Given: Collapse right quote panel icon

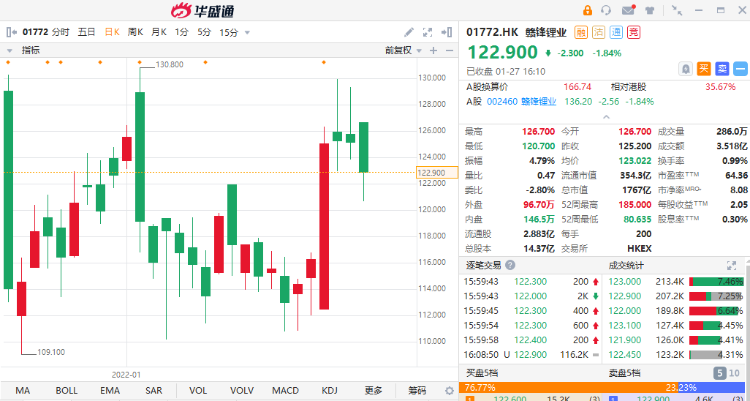Looking at the screenshot, I should [446, 32].
